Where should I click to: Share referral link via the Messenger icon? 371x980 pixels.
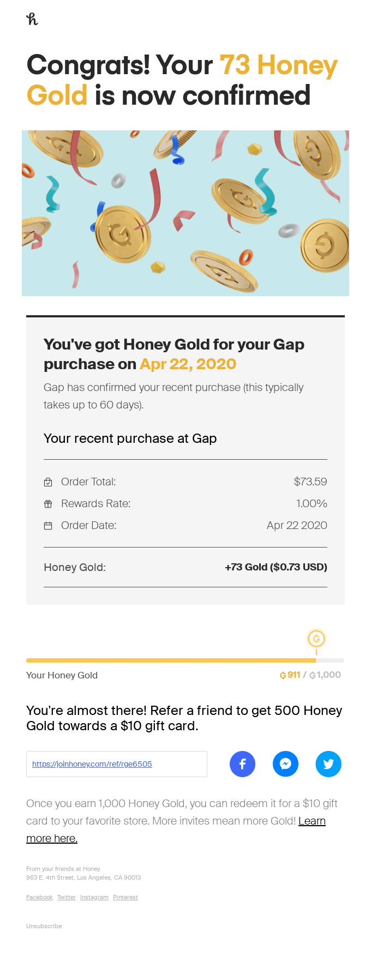tap(285, 764)
